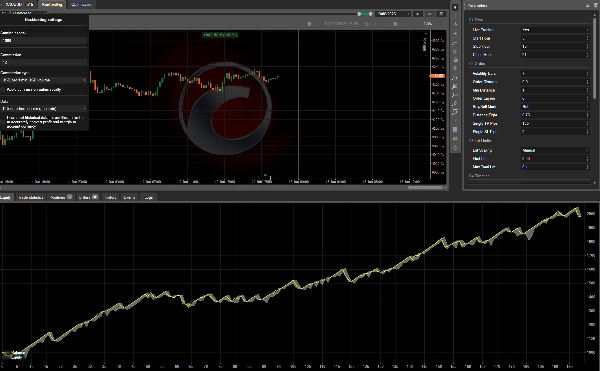Click the fourth icon in the drawing toolbar
Image resolution: width=600 pixels, height=371 pixels.
(x=455, y=33)
